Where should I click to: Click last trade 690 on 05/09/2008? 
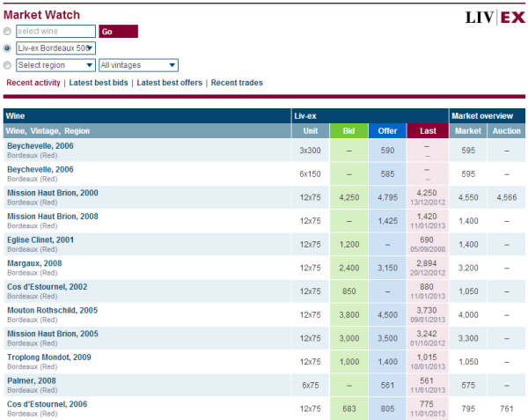click(428, 245)
